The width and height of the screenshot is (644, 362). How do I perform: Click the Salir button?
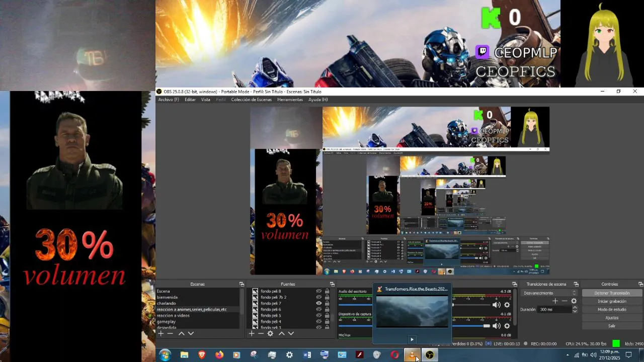[612, 326]
